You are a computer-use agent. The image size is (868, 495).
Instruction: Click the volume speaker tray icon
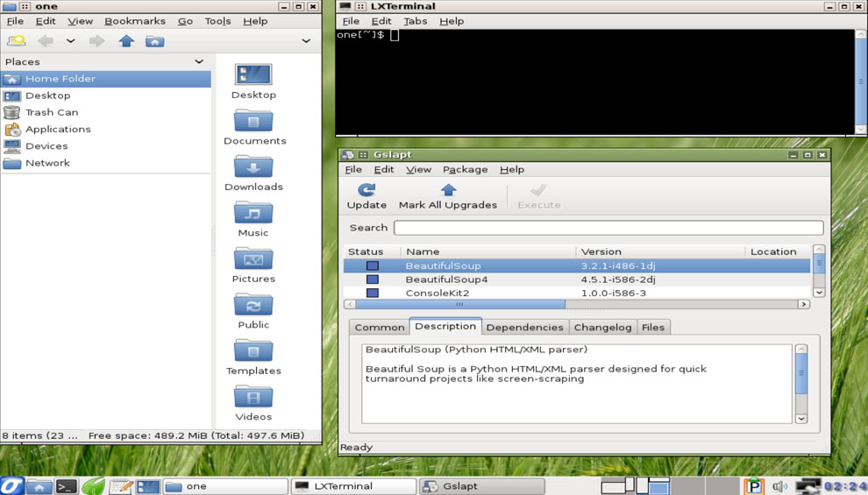click(779, 486)
